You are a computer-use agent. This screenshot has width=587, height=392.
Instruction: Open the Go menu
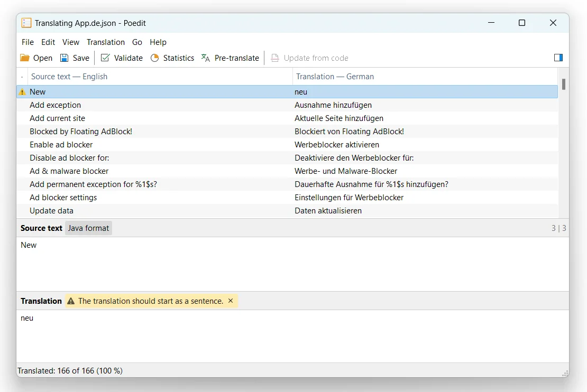[137, 42]
